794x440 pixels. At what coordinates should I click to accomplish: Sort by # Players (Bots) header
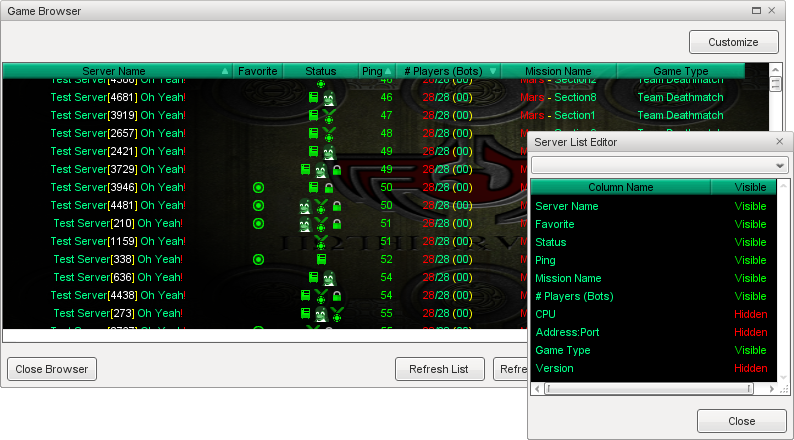(x=448, y=72)
